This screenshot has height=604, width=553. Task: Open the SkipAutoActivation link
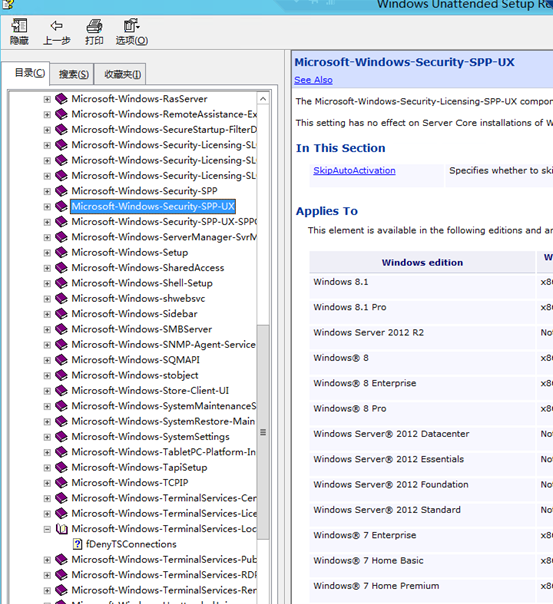pos(354,170)
